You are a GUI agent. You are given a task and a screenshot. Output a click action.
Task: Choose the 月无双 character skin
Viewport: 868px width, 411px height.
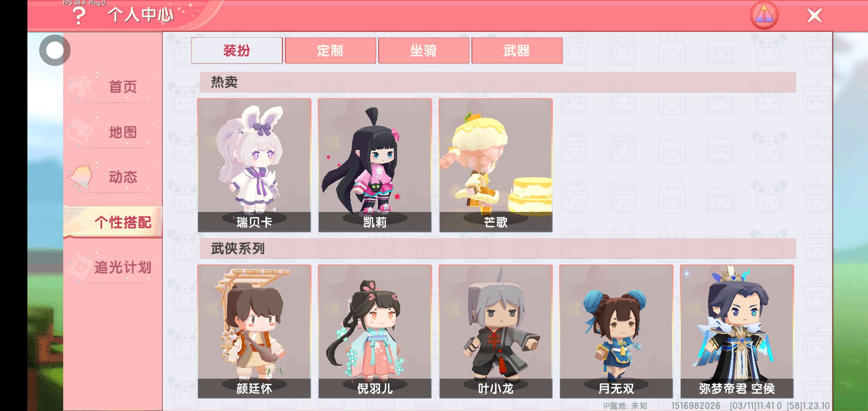tap(616, 331)
